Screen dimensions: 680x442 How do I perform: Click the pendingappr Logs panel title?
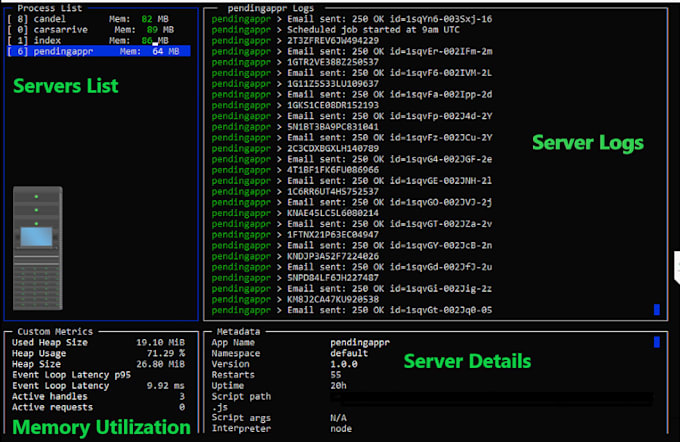pyautogui.click(x=271, y=8)
